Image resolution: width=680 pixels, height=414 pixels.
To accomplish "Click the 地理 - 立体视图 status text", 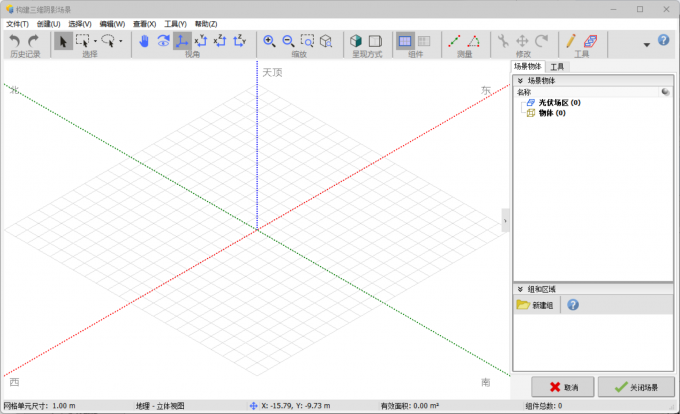I will pos(160,406).
